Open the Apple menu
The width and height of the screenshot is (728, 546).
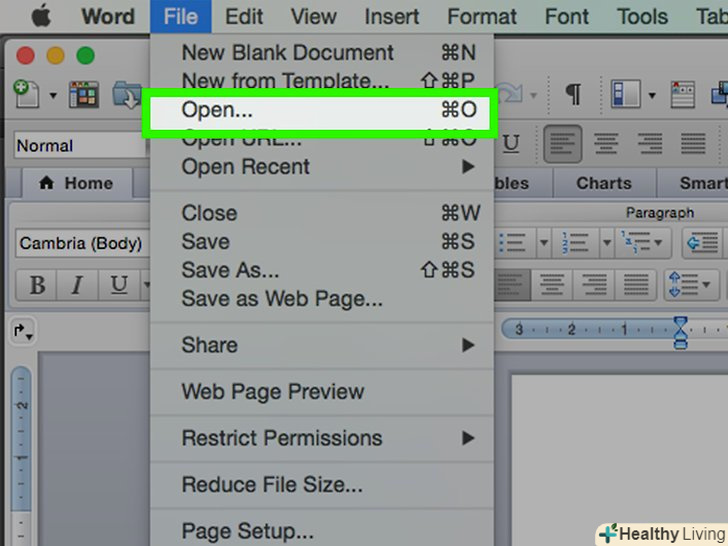tap(41, 17)
